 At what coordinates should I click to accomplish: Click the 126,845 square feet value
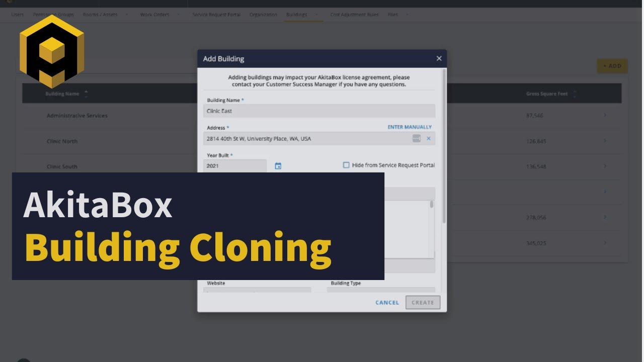pos(536,141)
